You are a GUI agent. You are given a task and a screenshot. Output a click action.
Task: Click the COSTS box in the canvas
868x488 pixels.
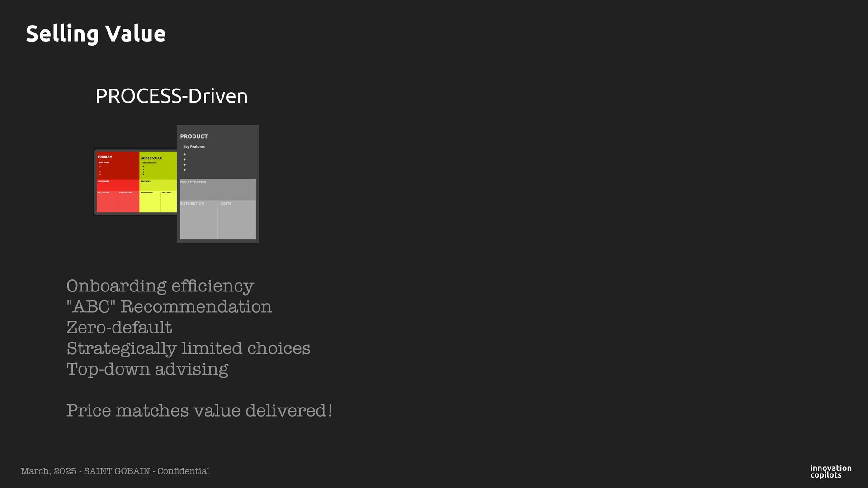[237, 221]
